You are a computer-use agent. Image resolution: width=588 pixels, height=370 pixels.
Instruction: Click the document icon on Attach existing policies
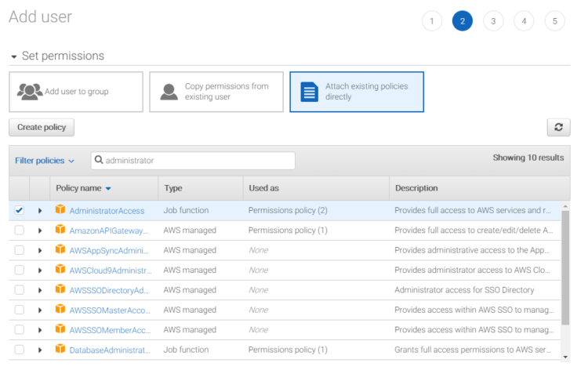310,92
